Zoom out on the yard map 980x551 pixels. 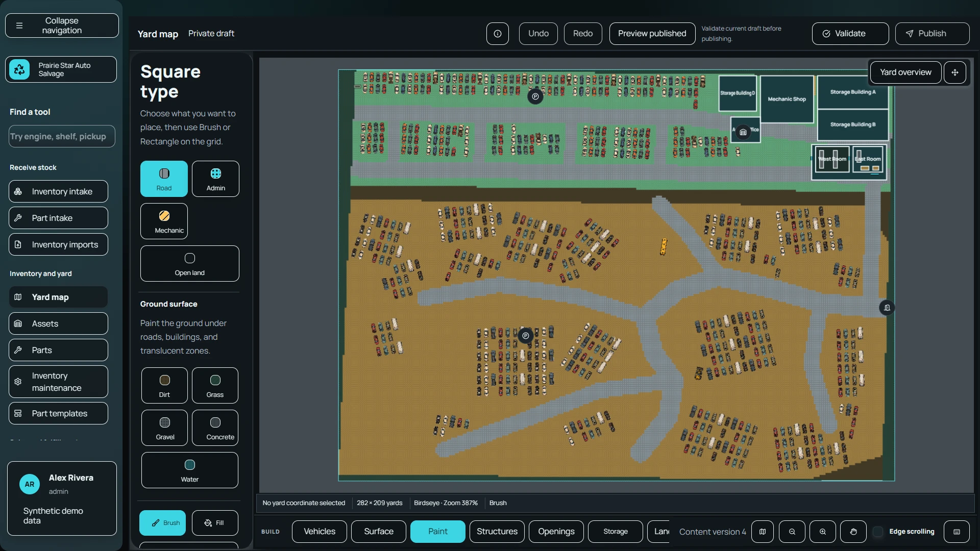tap(792, 532)
